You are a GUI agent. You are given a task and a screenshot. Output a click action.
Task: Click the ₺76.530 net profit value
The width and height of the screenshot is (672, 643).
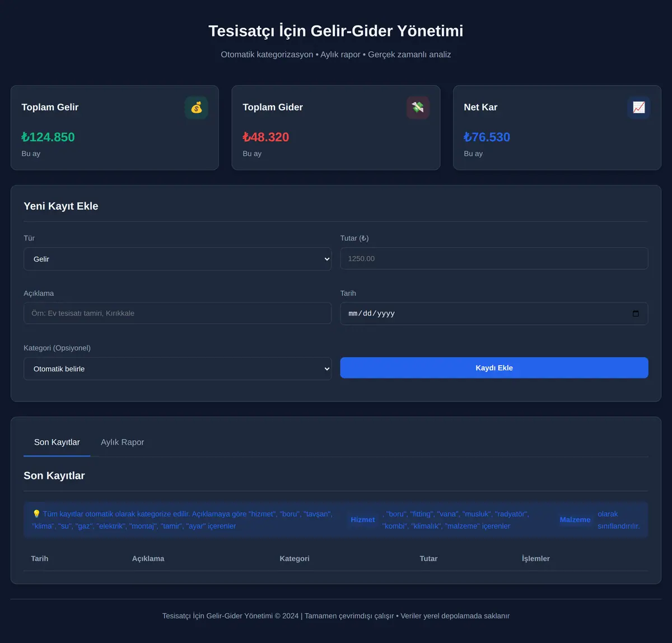point(487,137)
